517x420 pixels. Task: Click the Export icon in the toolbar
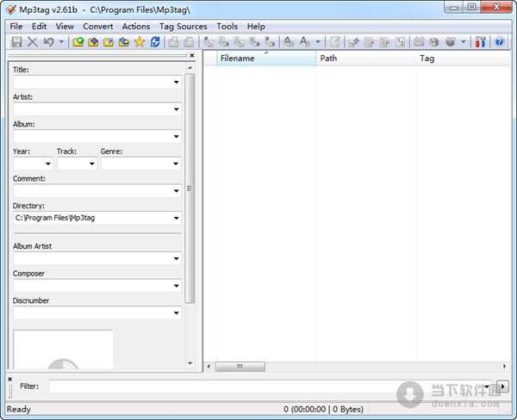[354, 42]
